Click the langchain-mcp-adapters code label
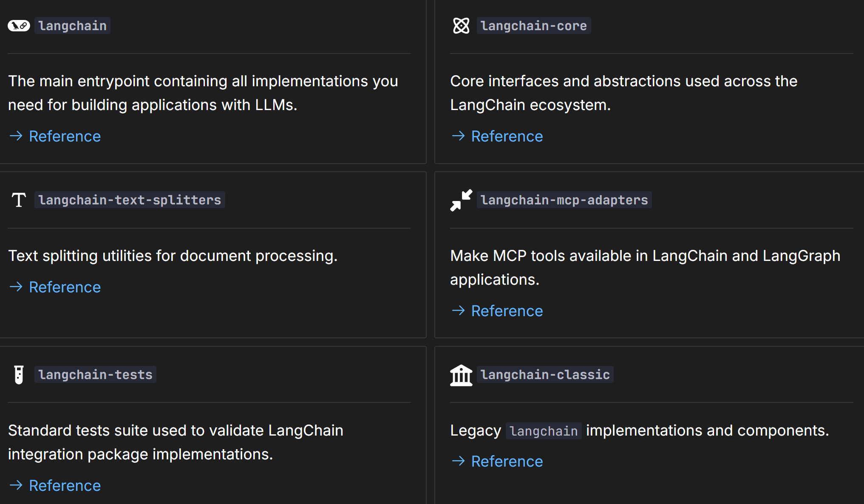This screenshot has height=504, width=864. [564, 200]
